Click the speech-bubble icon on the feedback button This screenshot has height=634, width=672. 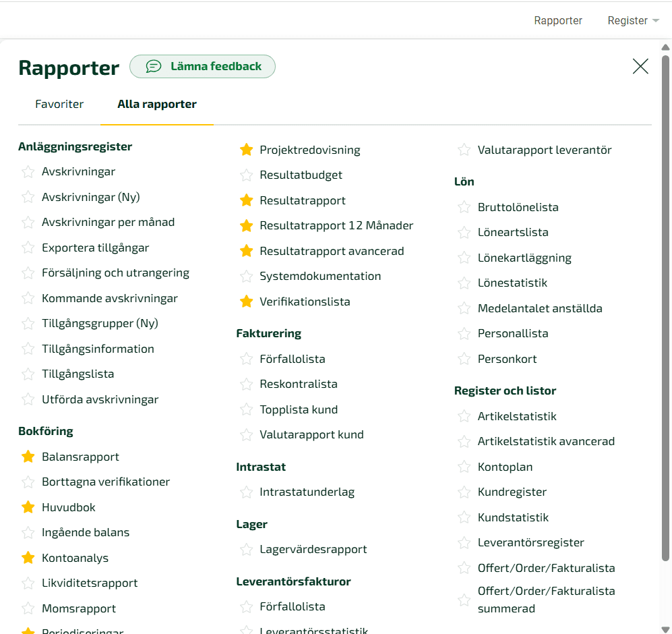click(x=154, y=66)
